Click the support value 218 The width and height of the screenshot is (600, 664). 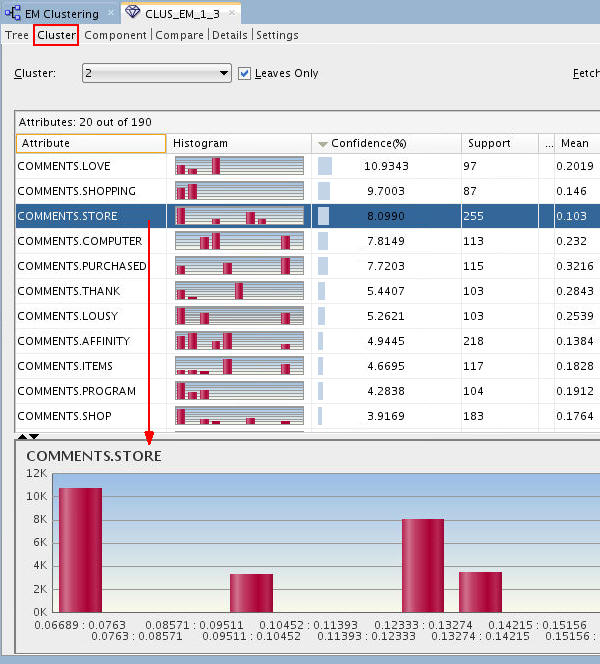[473, 341]
